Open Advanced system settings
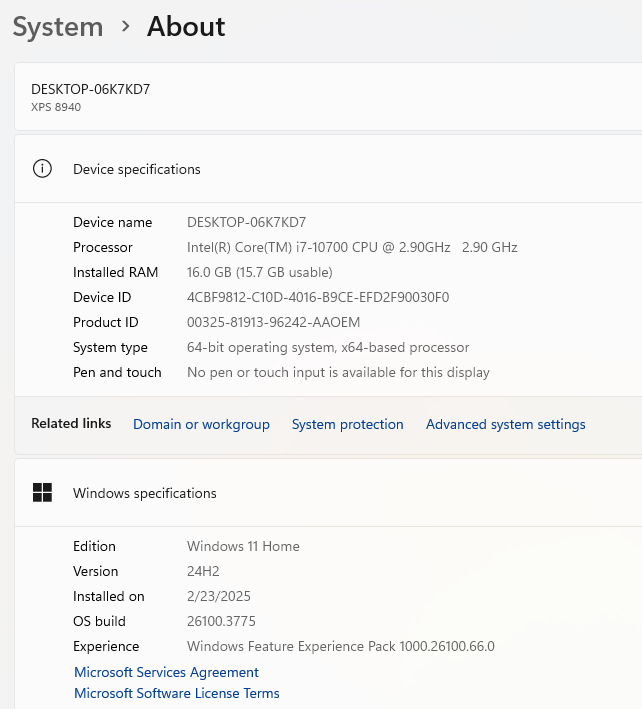 click(x=505, y=424)
